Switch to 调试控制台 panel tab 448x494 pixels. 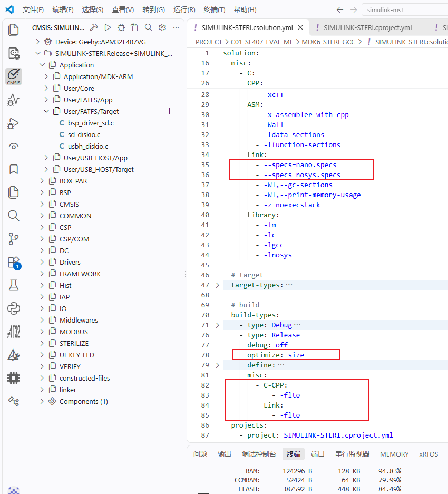point(259,454)
